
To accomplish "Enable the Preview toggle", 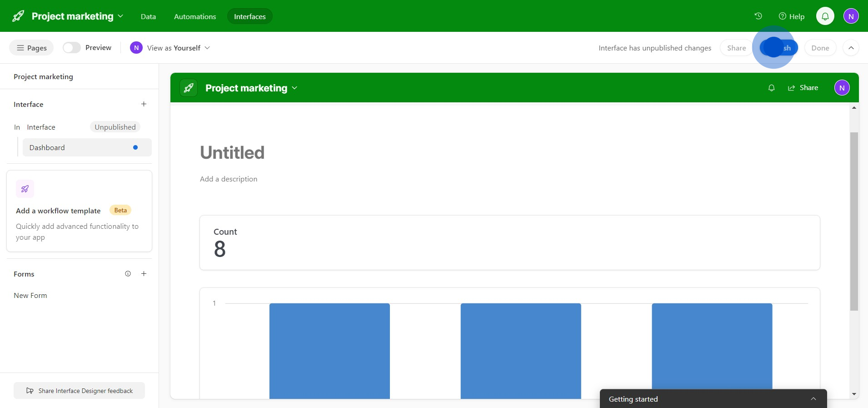I will (x=71, y=48).
